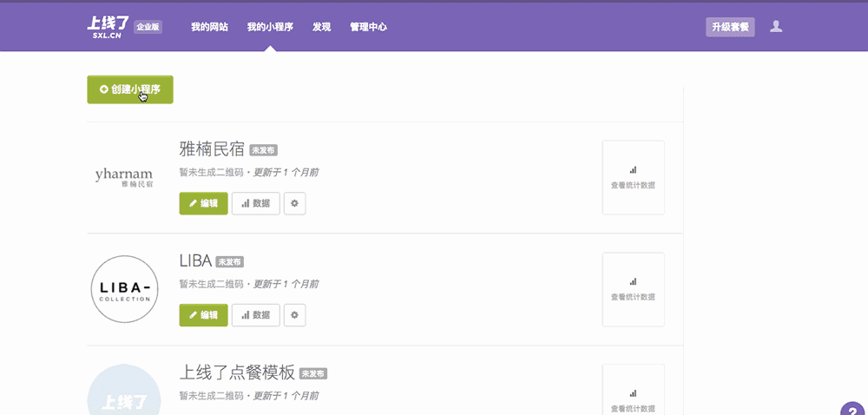The image size is (868, 415).
Task: Click 暂未生成二维码 text under 雅楠民宿
Action: tap(212, 173)
